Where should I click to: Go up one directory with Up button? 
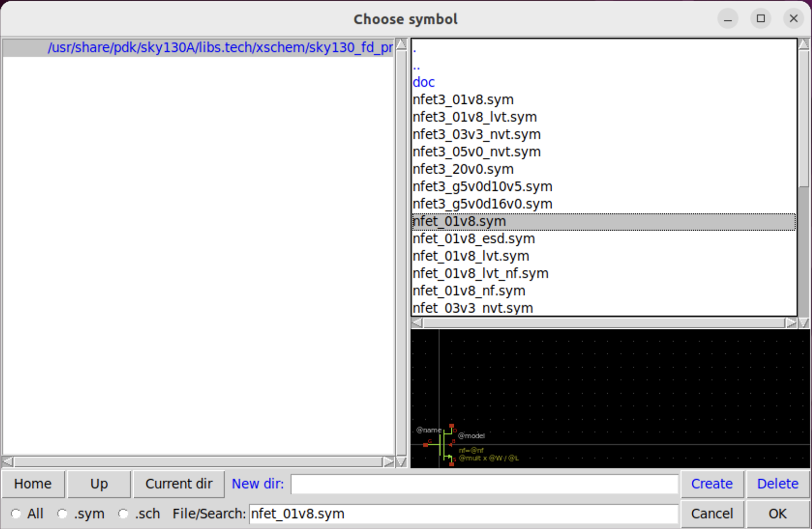click(99, 484)
